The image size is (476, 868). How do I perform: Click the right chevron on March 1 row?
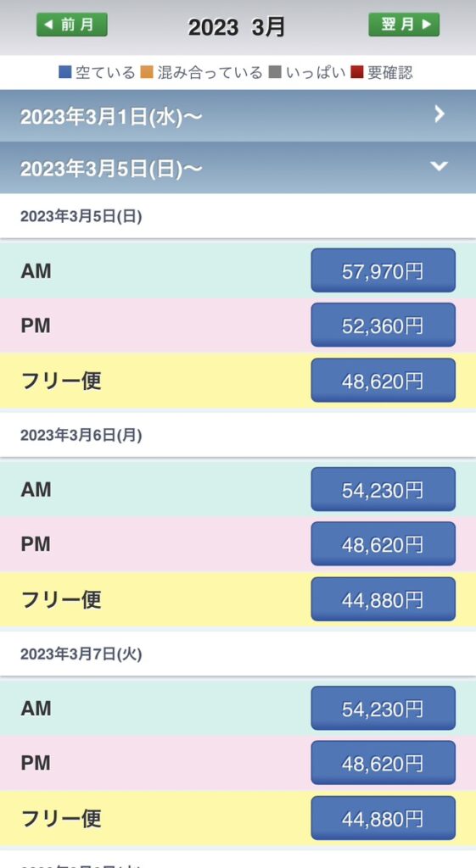pos(440,114)
